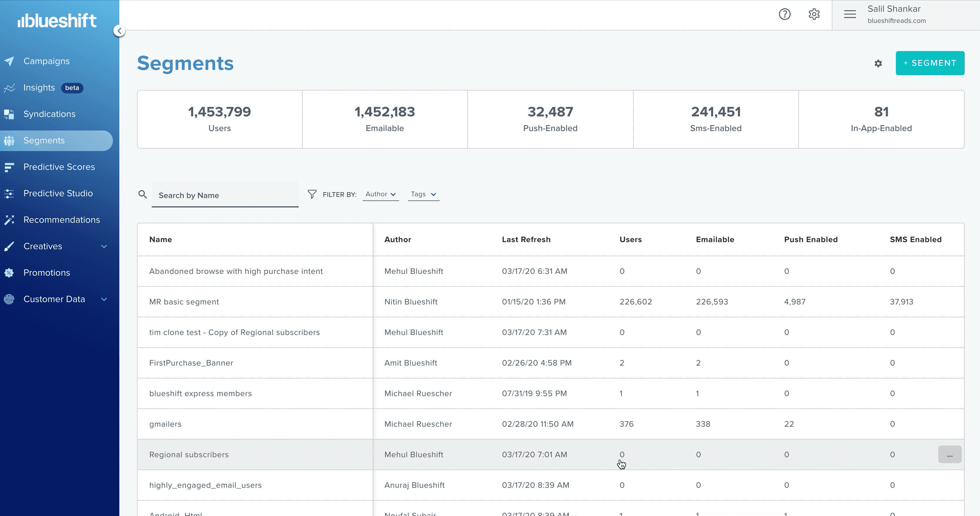Click the 1,453,799 Users stat card

click(x=220, y=119)
